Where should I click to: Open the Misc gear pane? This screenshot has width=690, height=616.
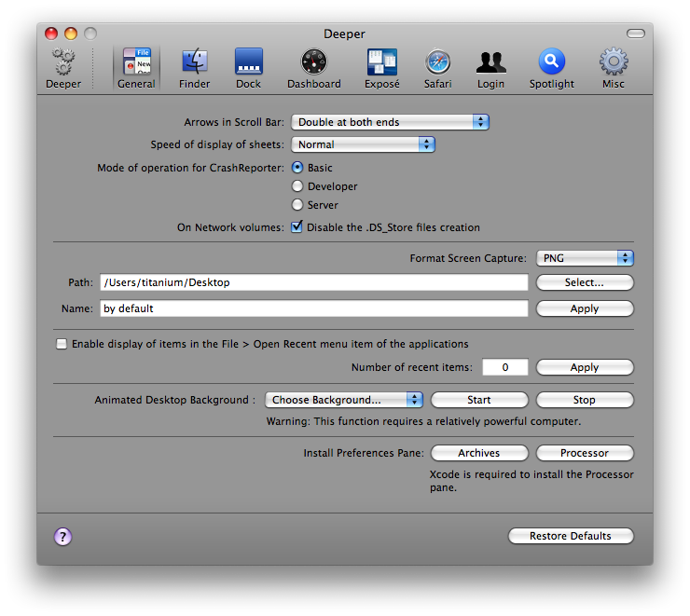coord(614,69)
